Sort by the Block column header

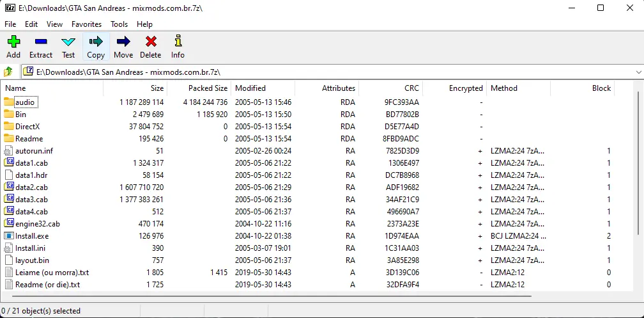point(583,88)
